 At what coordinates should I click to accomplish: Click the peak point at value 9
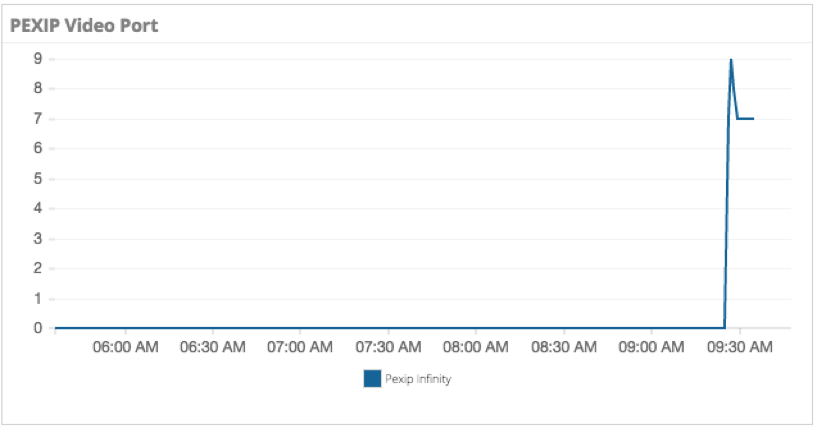pyautogui.click(x=731, y=59)
